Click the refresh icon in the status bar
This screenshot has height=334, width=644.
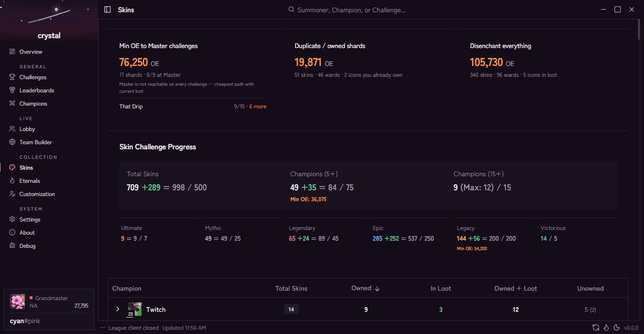596,328
